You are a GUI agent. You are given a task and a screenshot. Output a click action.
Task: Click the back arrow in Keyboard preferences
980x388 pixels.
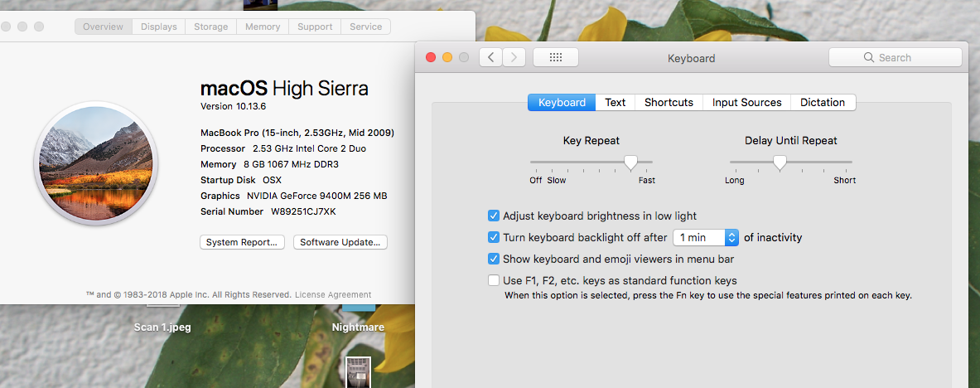[491, 57]
